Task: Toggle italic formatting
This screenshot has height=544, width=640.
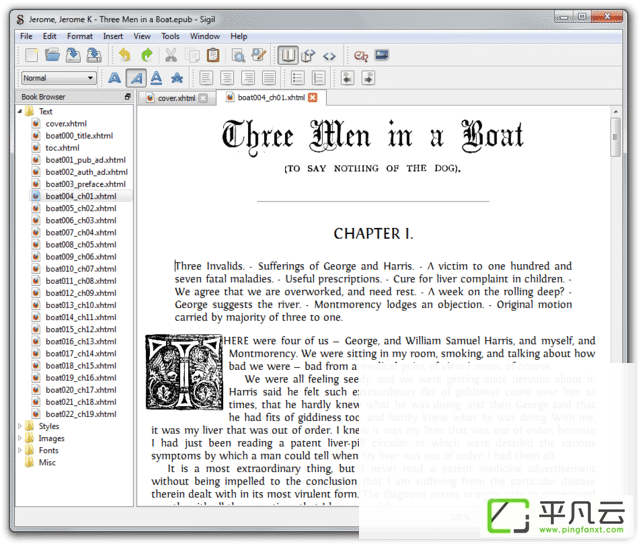Action: pyautogui.click(x=136, y=78)
